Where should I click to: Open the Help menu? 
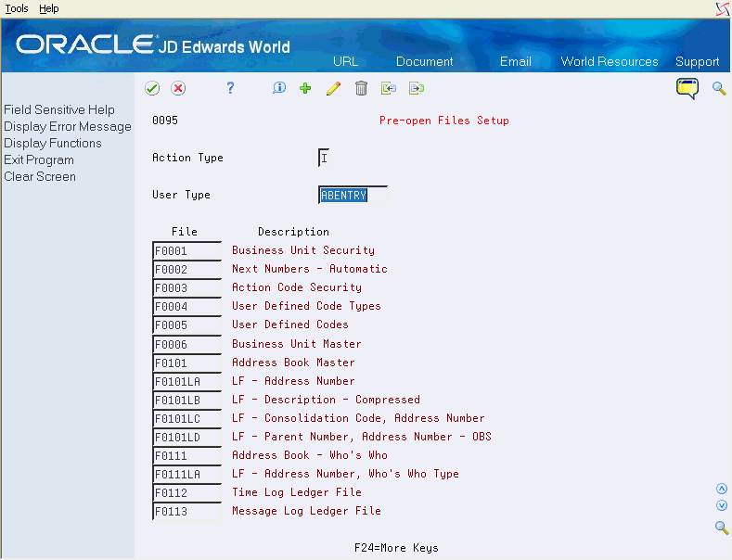coord(49,8)
